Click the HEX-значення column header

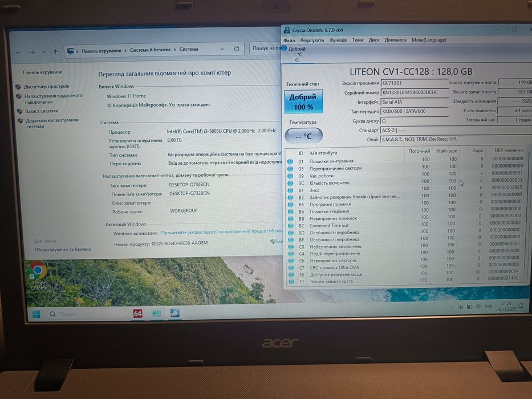(x=509, y=150)
